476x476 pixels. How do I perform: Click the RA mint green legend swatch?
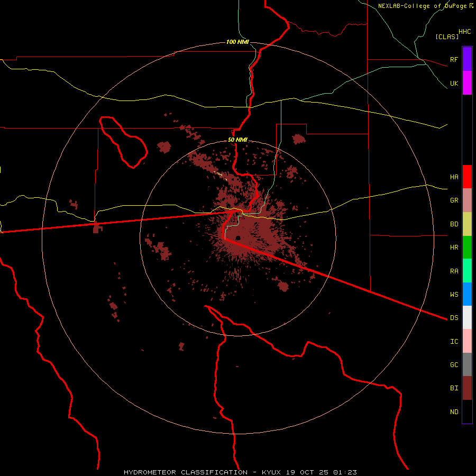[467, 271]
